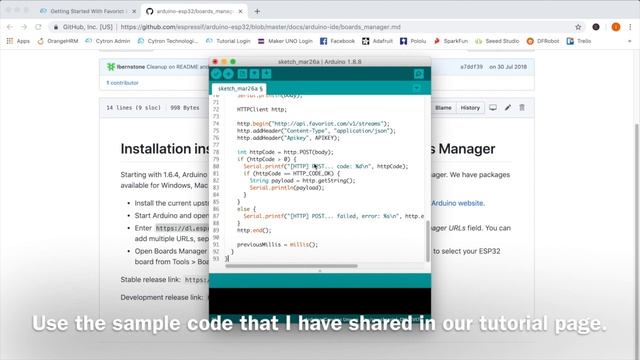Click the GitHub URL address bar
Viewport: 640px width, 360px height.
[260, 27]
